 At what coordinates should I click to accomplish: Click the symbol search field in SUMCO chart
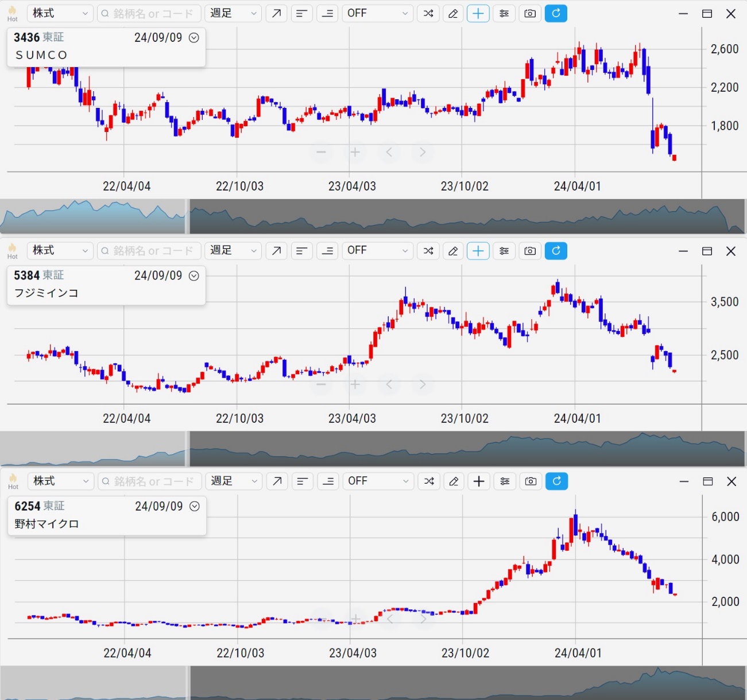pyautogui.click(x=149, y=13)
